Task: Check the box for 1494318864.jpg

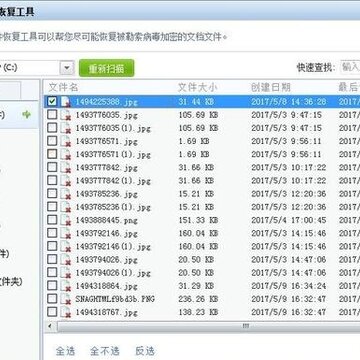Action: (52, 285)
